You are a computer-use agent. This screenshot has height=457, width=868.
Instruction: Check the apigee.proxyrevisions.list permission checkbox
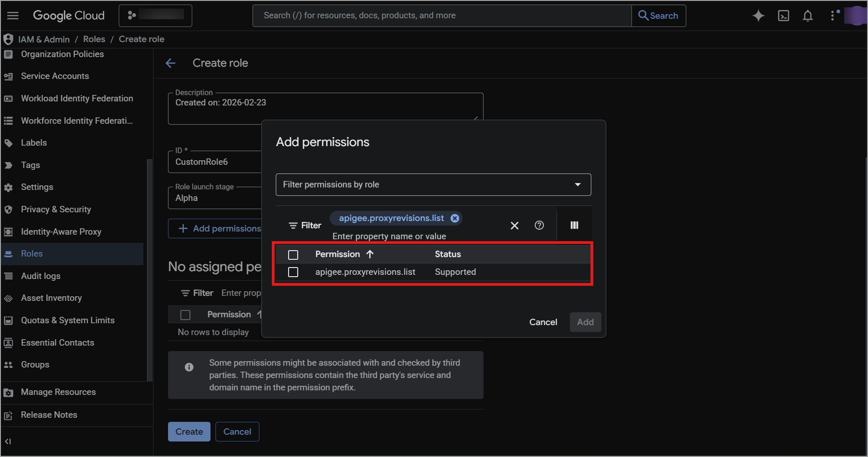293,272
